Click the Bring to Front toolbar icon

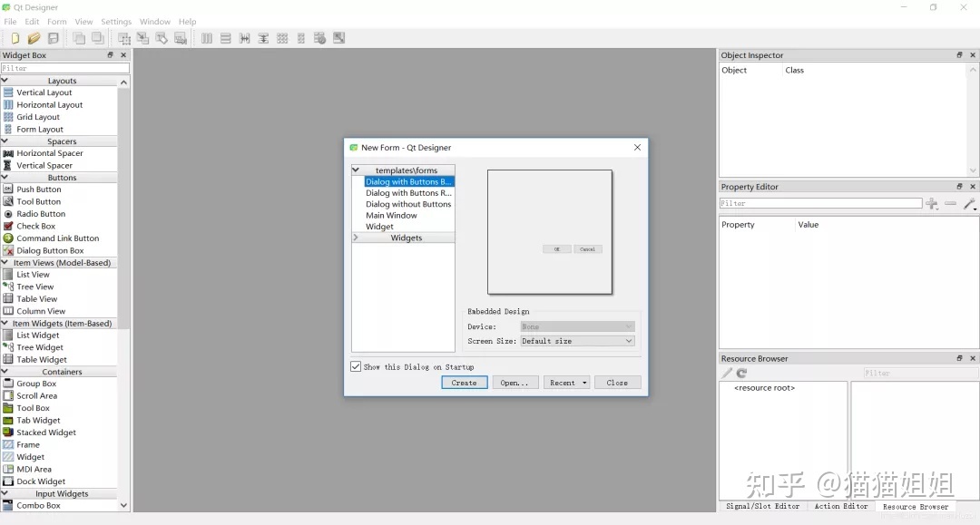pos(97,38)
